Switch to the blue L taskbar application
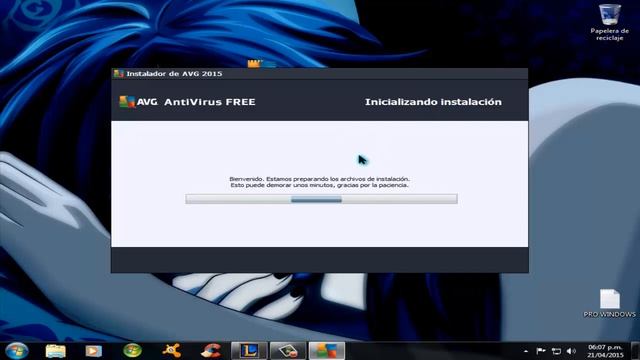640x360 pixels. (249, 351)
